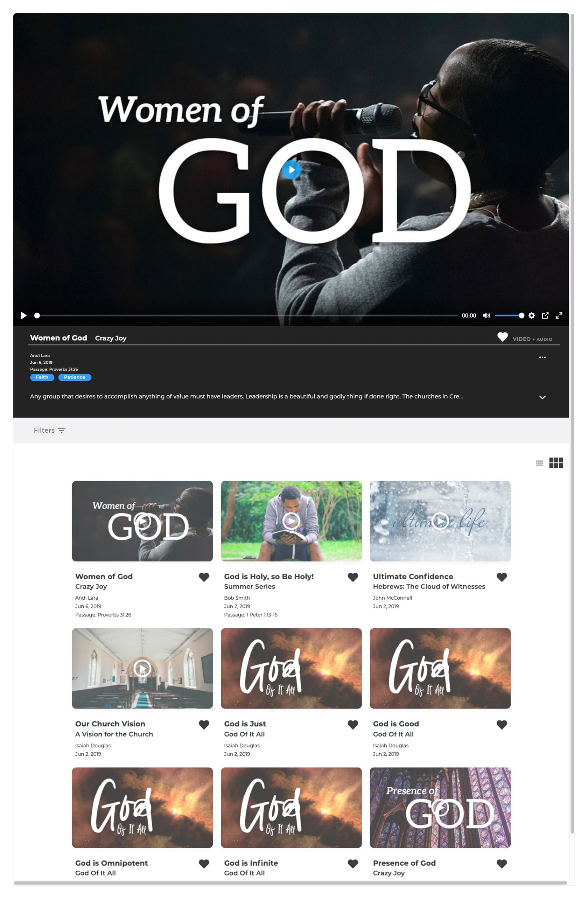Toggle favorite heart on Ultimate Confidence card
This screenshot has height=900, width=588.
coord(502,577)
